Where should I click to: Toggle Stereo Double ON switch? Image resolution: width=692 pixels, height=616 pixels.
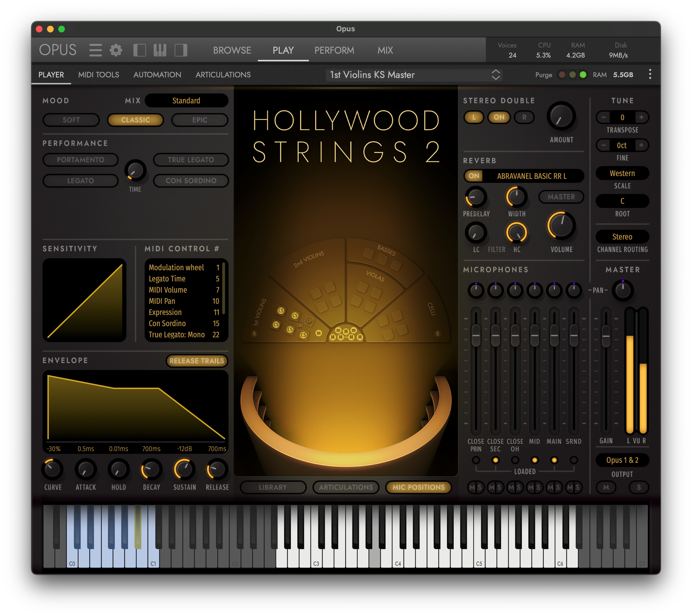click(499, 117)
